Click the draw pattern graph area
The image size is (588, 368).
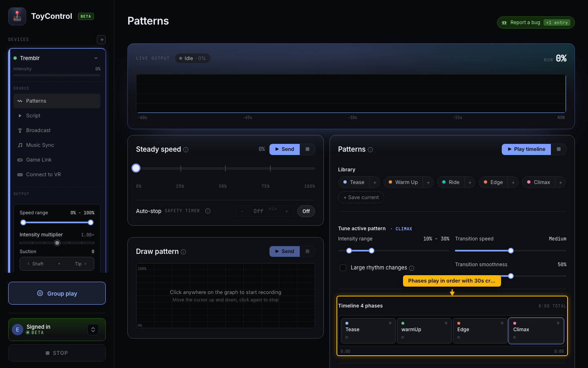[x=225, y=296]
